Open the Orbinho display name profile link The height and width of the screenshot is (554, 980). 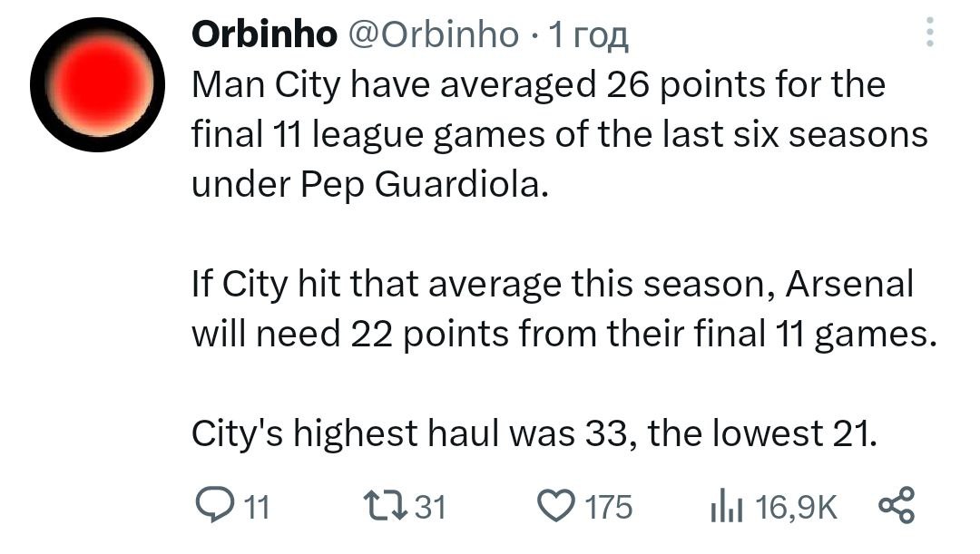(x=263, y=35)
